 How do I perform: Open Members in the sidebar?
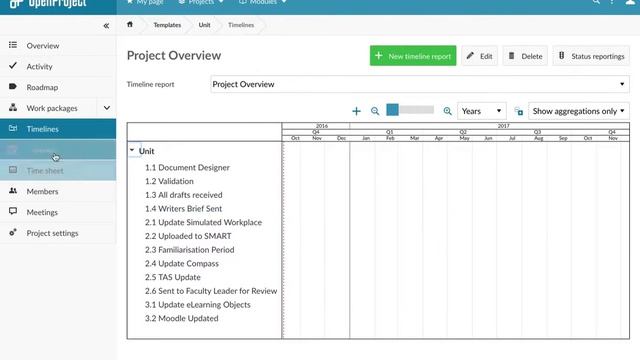click(x=58, y=191)
